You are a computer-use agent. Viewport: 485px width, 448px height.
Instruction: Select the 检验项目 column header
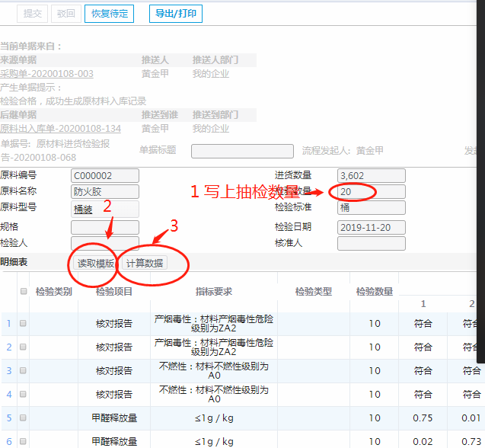click(114, 292)
